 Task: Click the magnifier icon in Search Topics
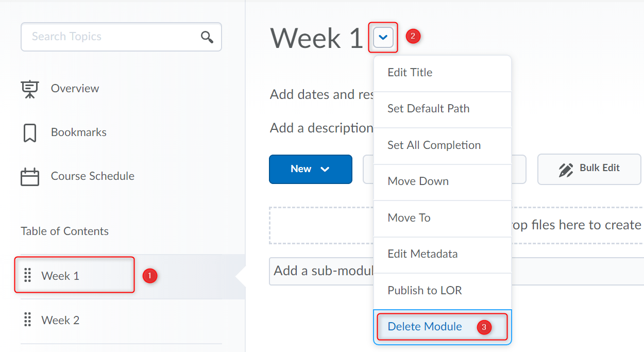[207, 37]
